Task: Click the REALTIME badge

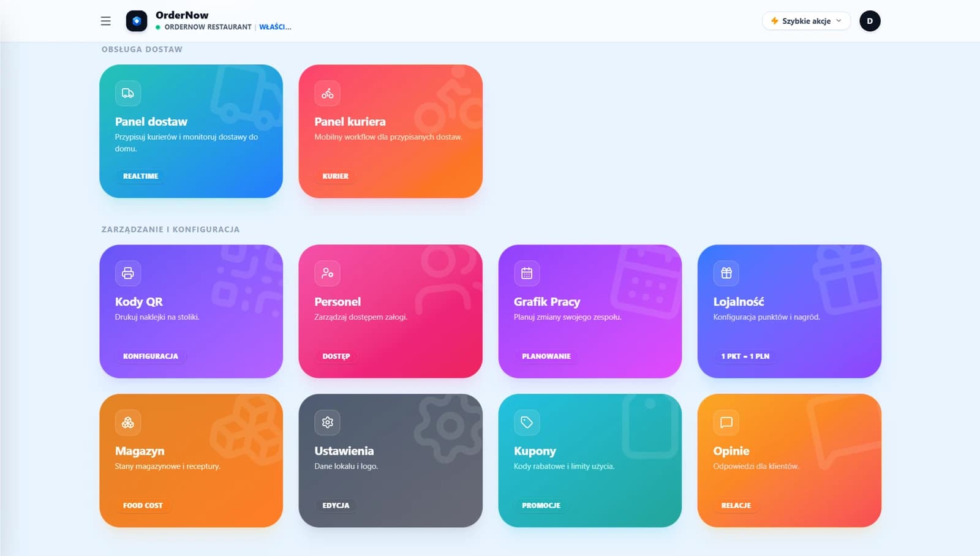Action: point(140,176)
